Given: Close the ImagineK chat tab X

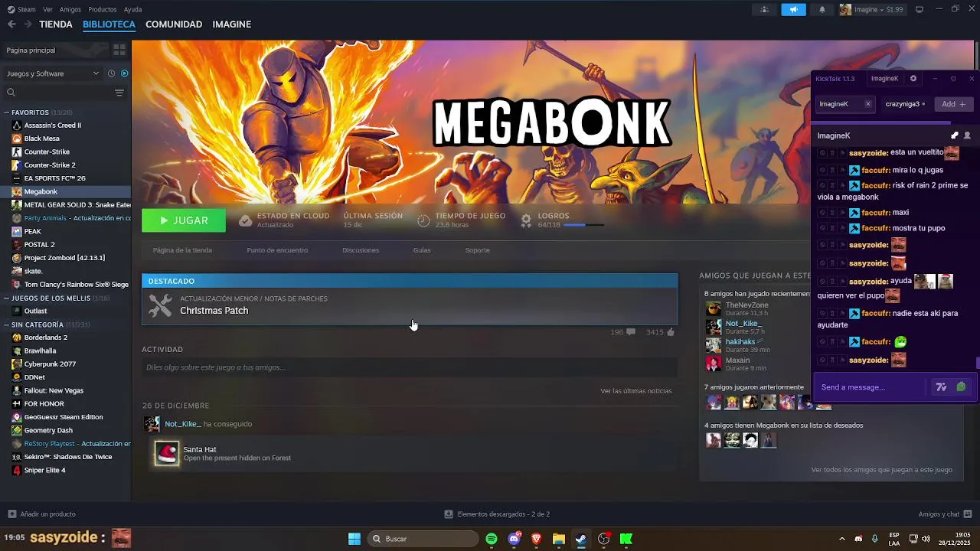Looking at the screenshot, I should 867,104.
